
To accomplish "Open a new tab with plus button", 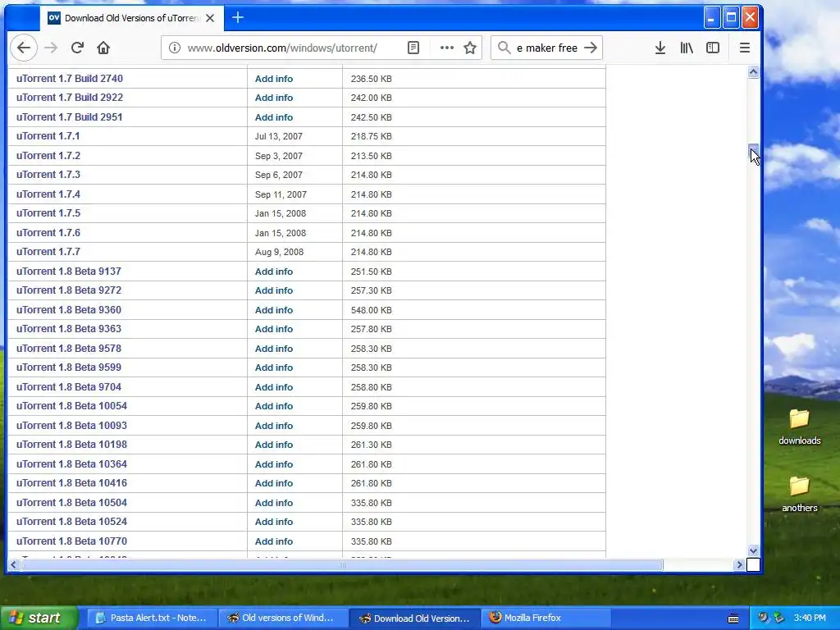I will coord(238,18).
